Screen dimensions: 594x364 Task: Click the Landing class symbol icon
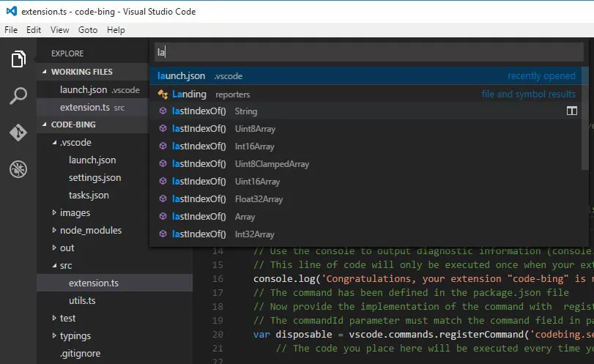pyautogui.click(x=163, y=94)
